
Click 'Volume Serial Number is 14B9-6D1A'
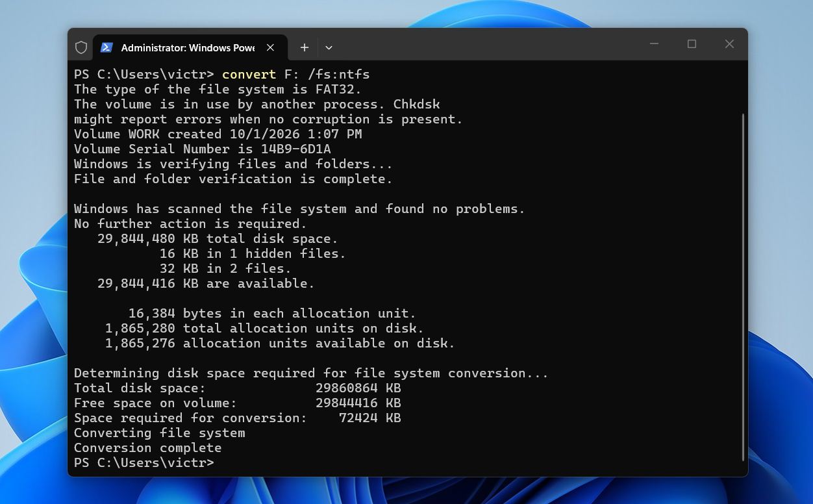point(202,149)
